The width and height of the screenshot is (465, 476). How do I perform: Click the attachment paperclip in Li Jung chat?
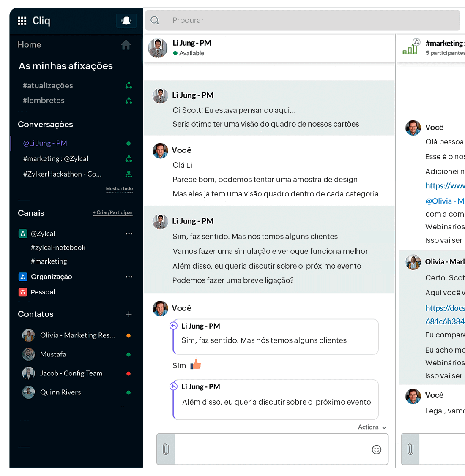(166, 449)
